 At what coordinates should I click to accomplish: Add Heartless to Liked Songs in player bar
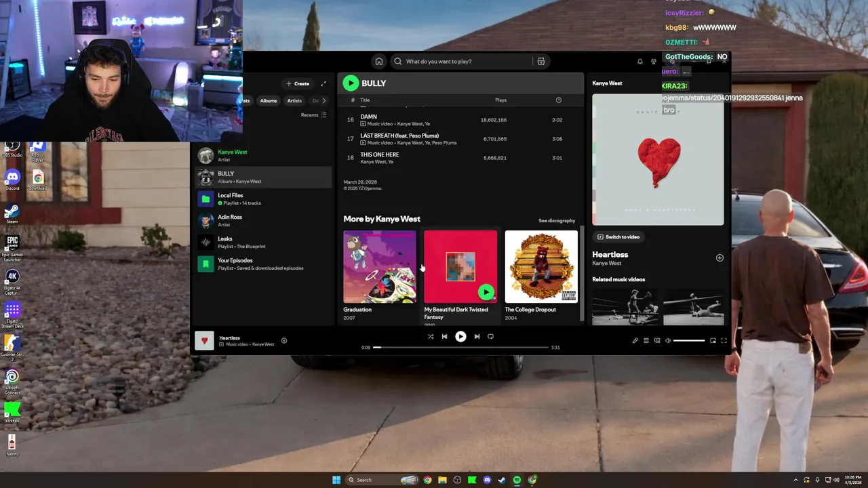click(x=284, y=341)
